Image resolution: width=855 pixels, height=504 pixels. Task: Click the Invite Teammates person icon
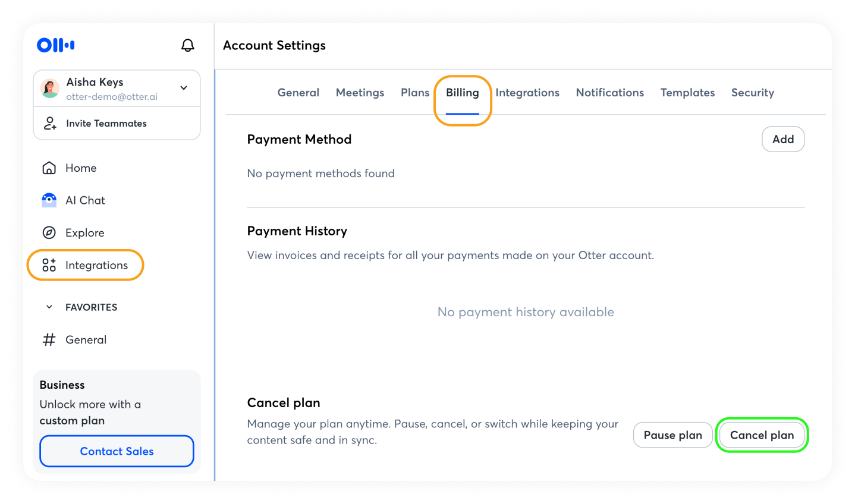50,124
